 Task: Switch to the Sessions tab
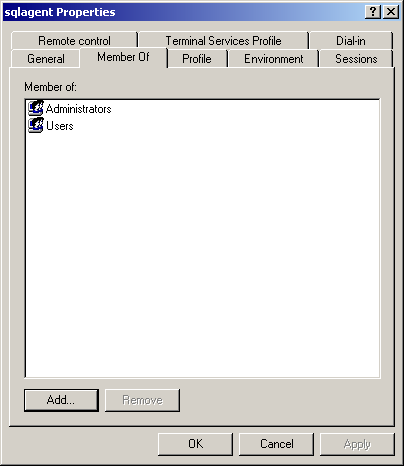356,59
